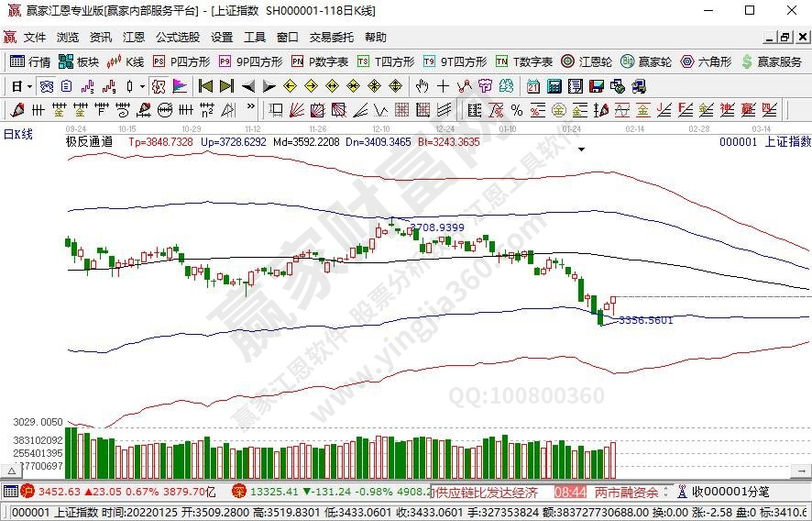Screen dimensions: 812x521
Task: Open the 公式选股 menu
Action: [177, 38]
